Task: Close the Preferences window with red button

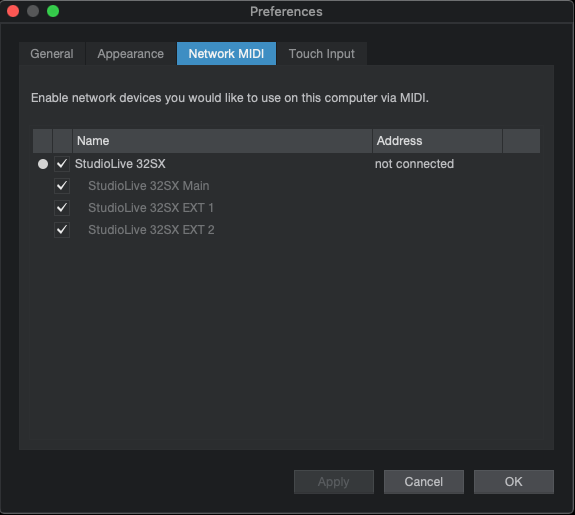Action: [13, 11]
